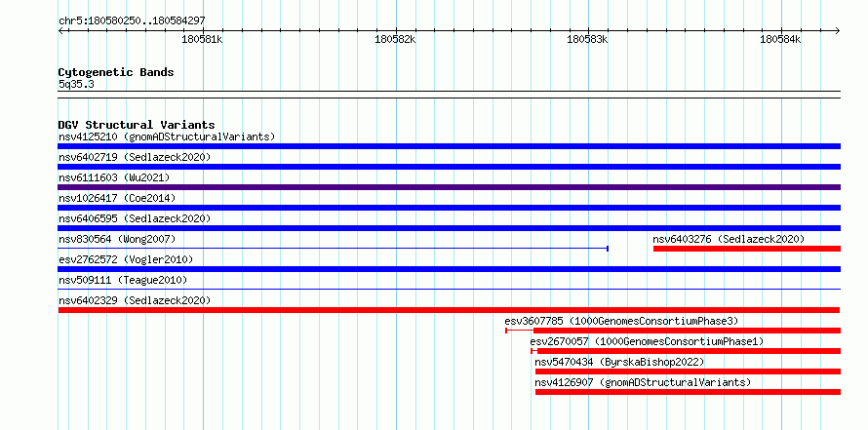Select the nsv4125210 blue variant bar
Screen dimensions: 868x430
(x=449, y=146)
